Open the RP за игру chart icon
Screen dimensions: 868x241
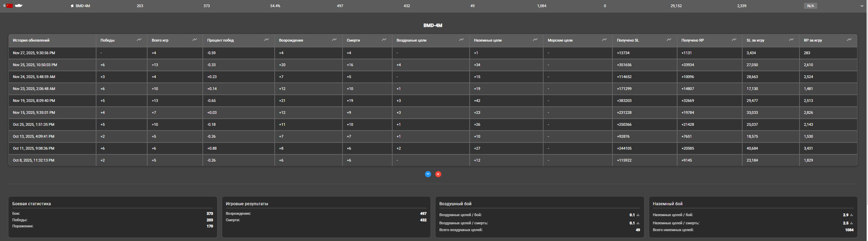point(849,40)
